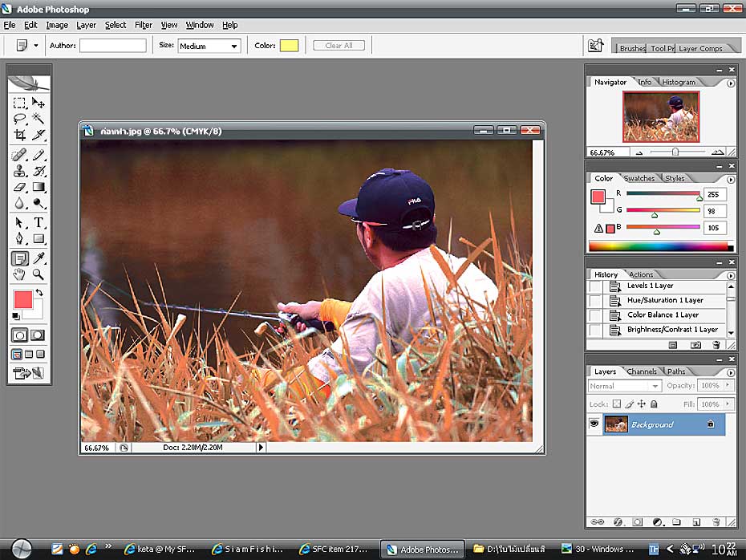Screen dimensions: 746x560
Task: Switch to the Histogram tab
Action: (x=679, y=82)
